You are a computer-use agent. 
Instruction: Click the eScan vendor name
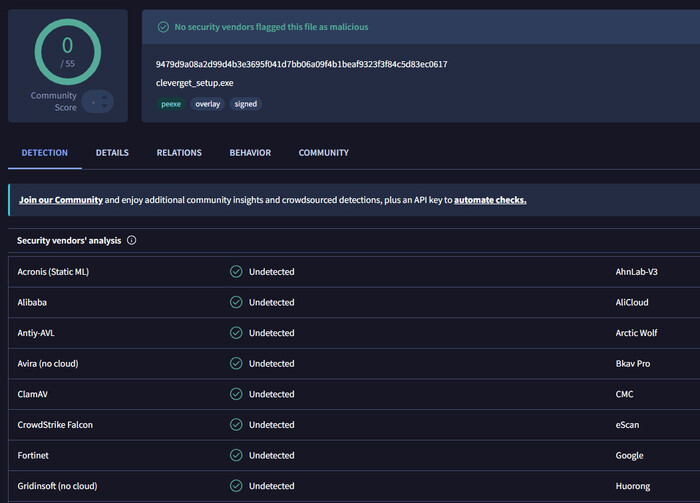coord(627,425)
